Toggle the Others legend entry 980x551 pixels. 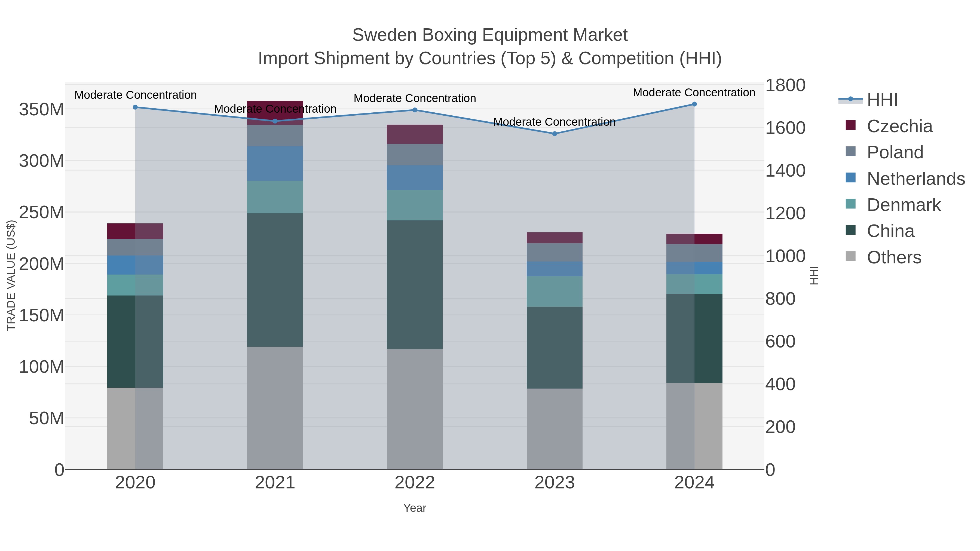[x=883, y=257]
